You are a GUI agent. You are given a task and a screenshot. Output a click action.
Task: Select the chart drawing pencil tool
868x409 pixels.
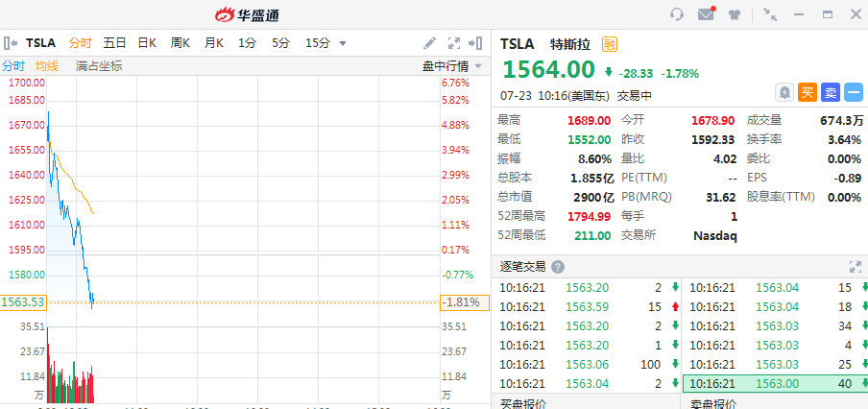[x=429, y=43]
